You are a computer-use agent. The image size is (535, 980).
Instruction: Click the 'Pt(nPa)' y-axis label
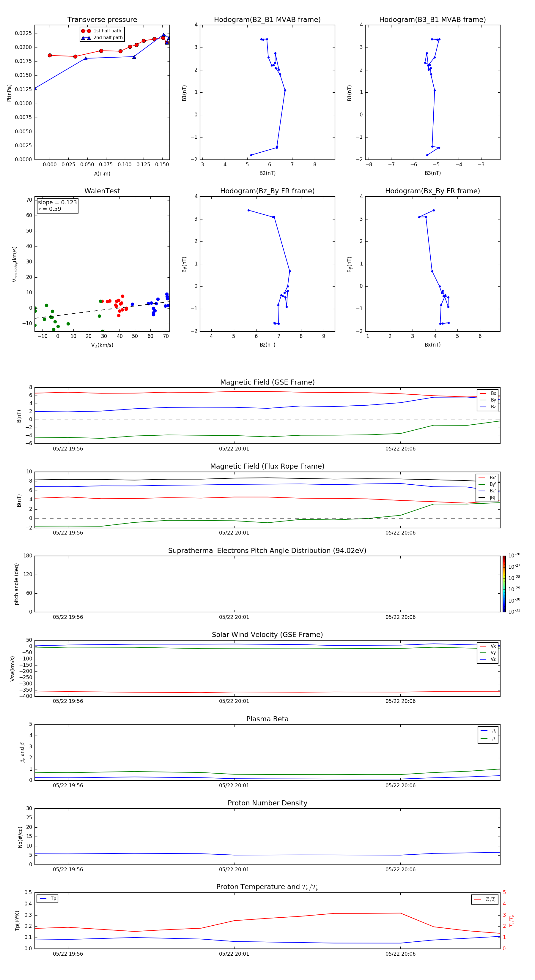click(9, 93)
